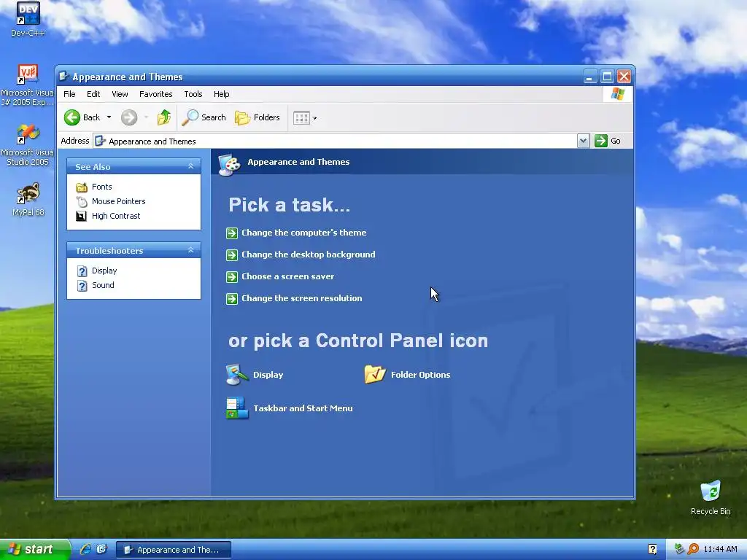Open the Display troubleshooter link
Screen dimensions: 747x560
[104, 271]
